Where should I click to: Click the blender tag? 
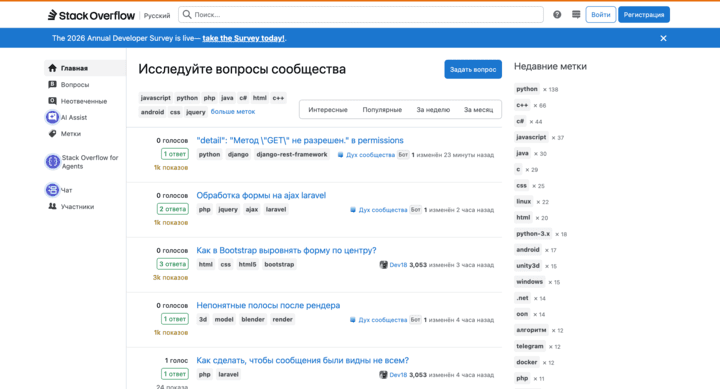[x=253, y=320]
